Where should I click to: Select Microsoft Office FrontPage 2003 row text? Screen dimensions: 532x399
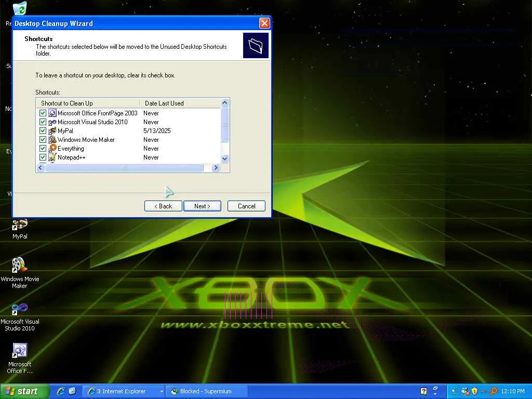point(97,113)
